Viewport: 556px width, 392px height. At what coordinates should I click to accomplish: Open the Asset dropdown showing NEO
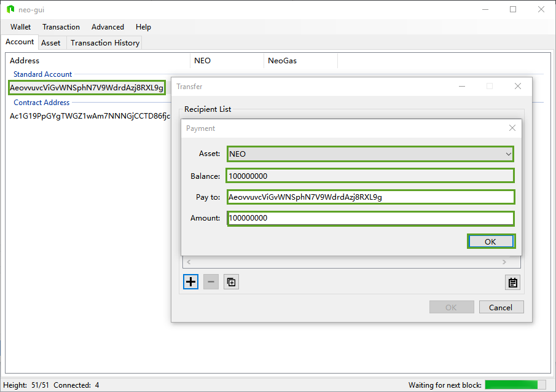[x=370, y=154]
